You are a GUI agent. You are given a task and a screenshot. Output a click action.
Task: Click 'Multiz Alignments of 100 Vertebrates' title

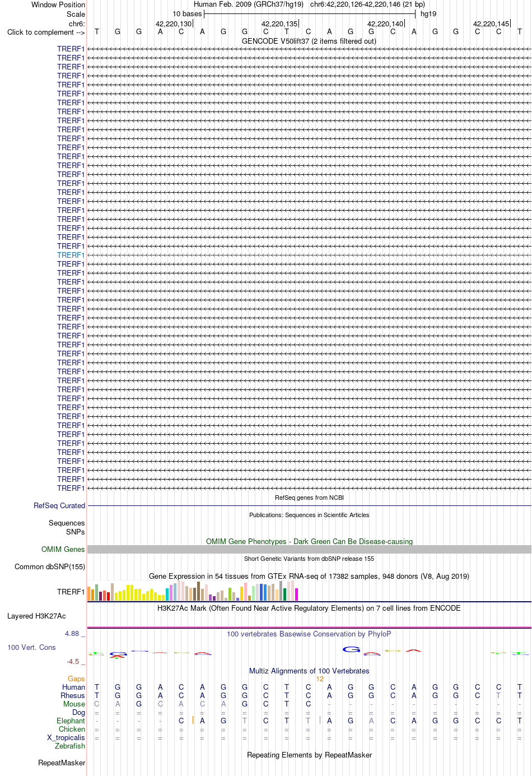pyautogui.click(x=309, y=671)
